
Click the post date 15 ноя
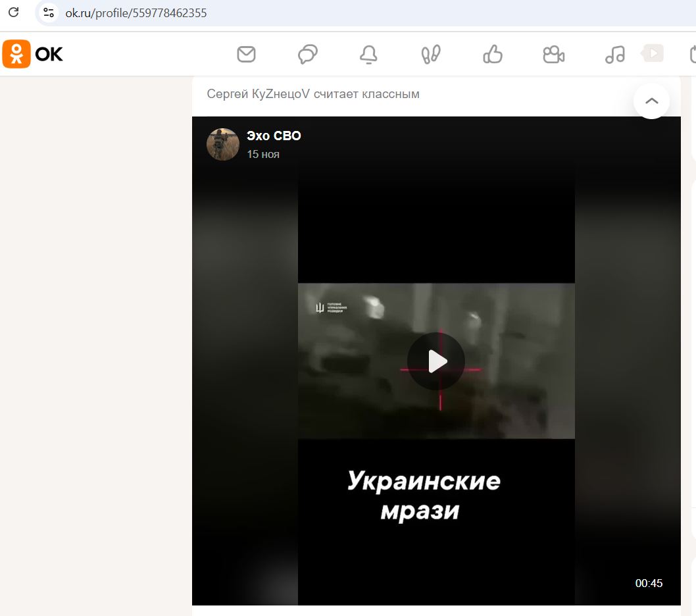coord(263,155)
